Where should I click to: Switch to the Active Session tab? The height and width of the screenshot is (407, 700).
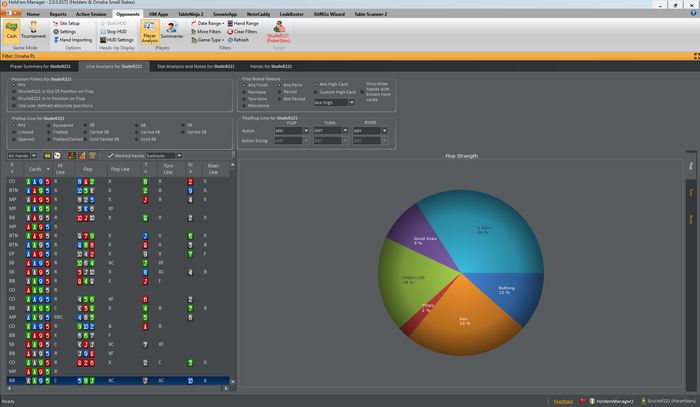coord(91,14)
